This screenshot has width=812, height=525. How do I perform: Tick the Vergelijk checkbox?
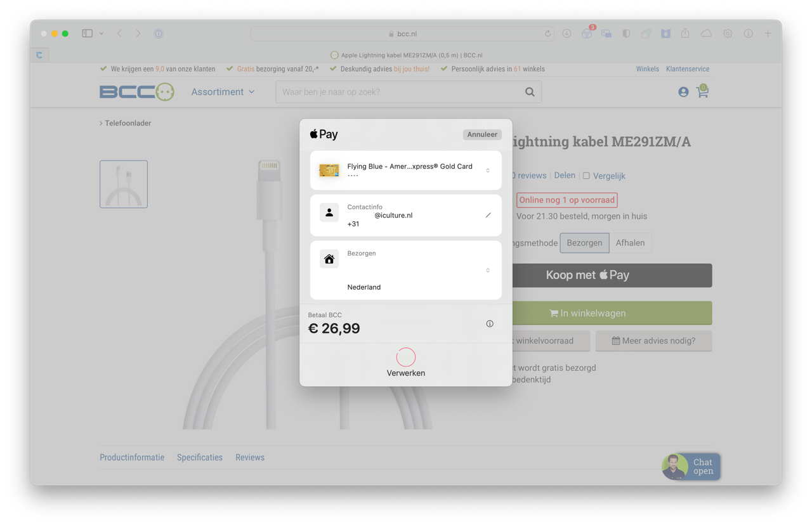point(586,176)
